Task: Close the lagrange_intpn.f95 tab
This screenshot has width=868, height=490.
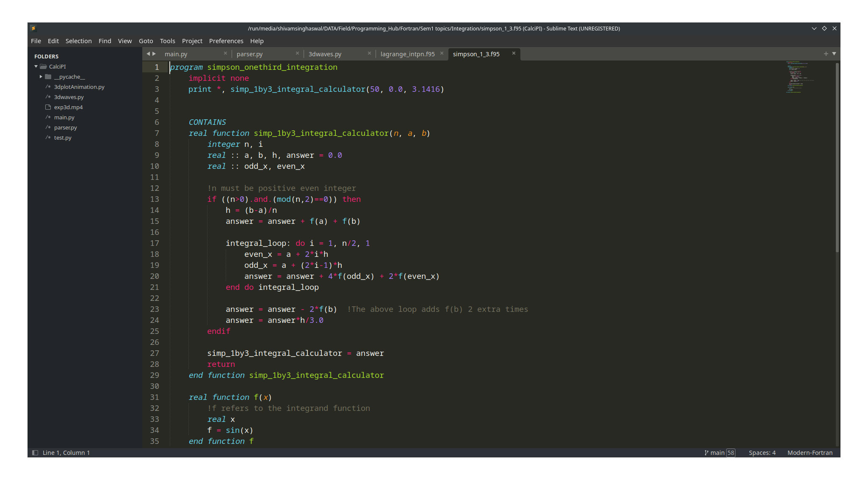Action: pyautogui.click(x=442, y=53)
